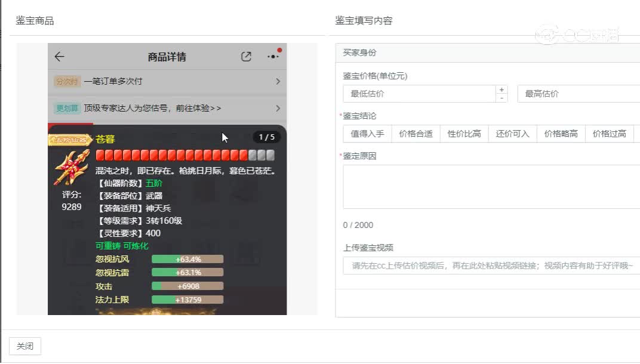Click the 0 / 2000 character counter
640x364 pixels.
[x=358, y=225]
